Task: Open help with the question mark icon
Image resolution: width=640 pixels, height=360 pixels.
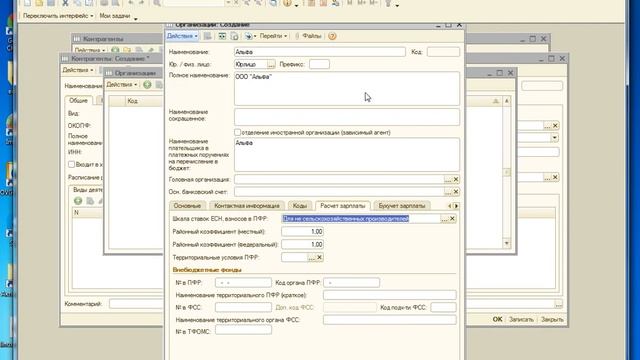Action: click(x=332, y=36)
